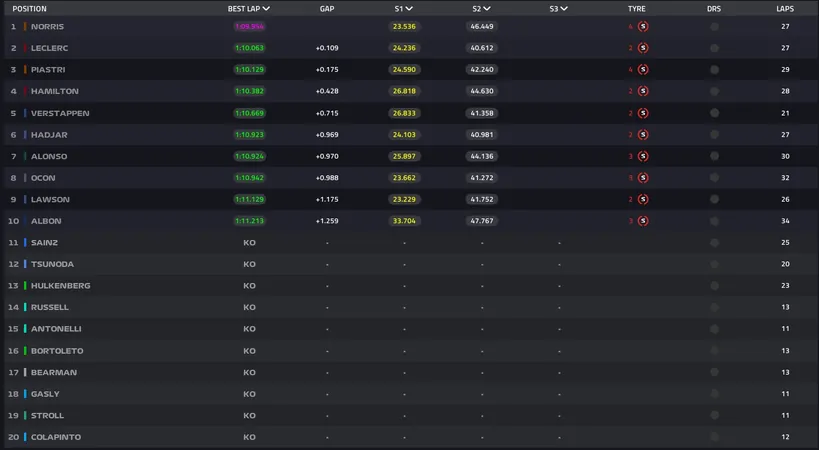The image size is (819, 450).
Task: Click Hadjar's S1 time 24.103
Action: tap(404, 135)
